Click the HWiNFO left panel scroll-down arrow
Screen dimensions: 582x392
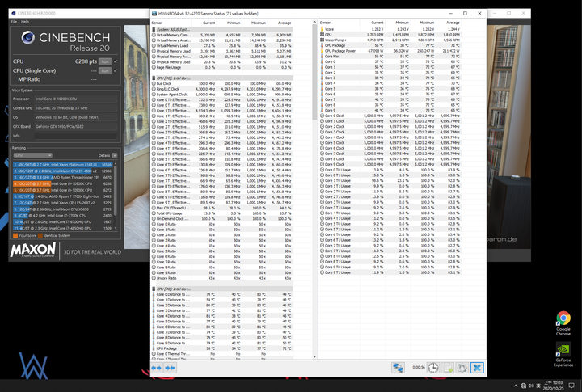(314, 356)
